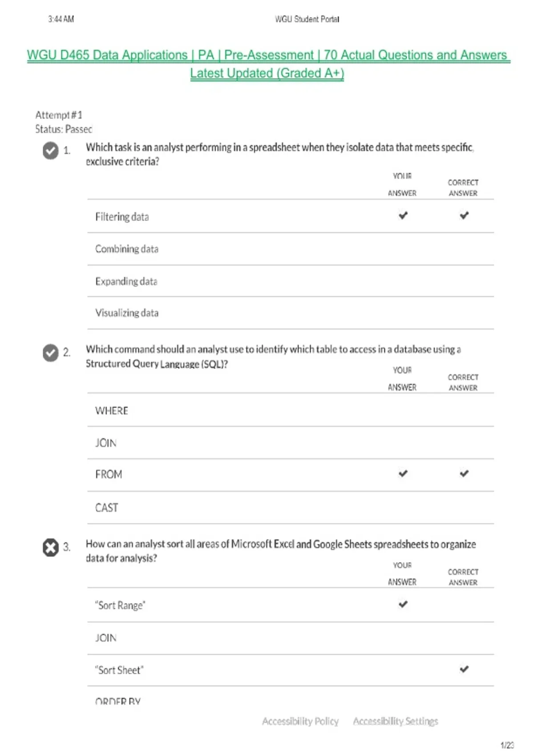Click Your Answer checkmark in FROM row
Viewport: 534px width, 756px height.
(x=403, y=474)
